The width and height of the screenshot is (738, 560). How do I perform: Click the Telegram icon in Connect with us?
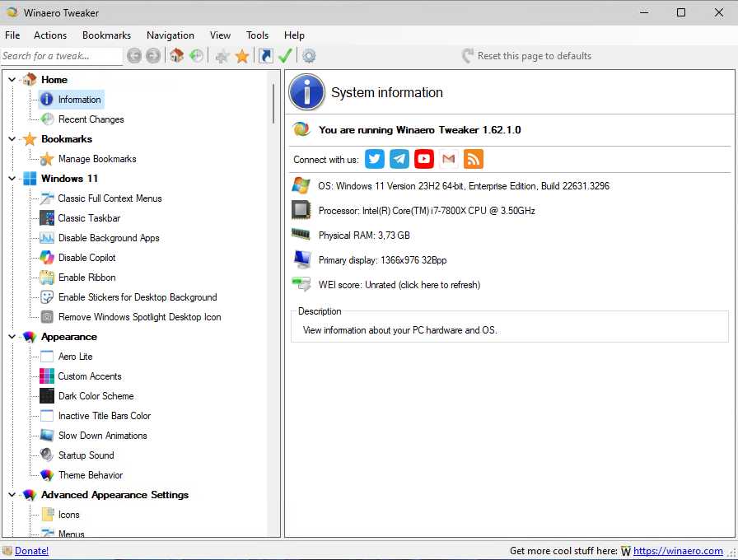click(x=399, y=159)
